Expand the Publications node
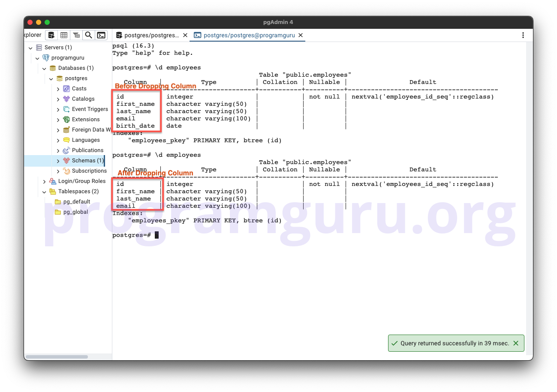Image resolution: width=557 pixels, height=392 pixels. [x=58, y=150]
